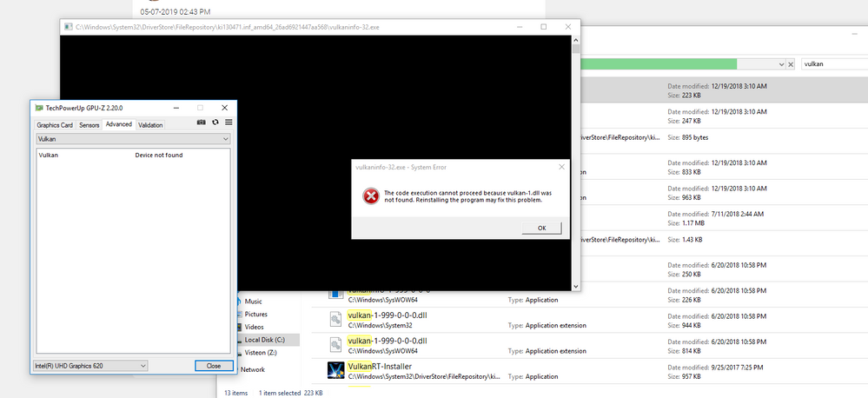Screen dimensions: 868x398
Task: Click the GPU-Z green chip title icon
Action: [39, 108]
